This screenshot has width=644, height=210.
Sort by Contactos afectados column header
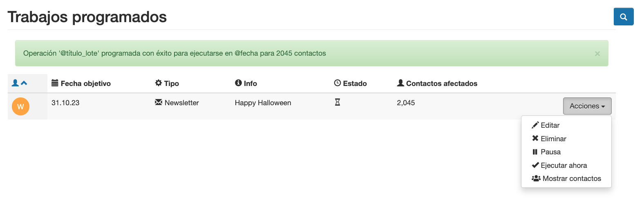click(441, 84)
